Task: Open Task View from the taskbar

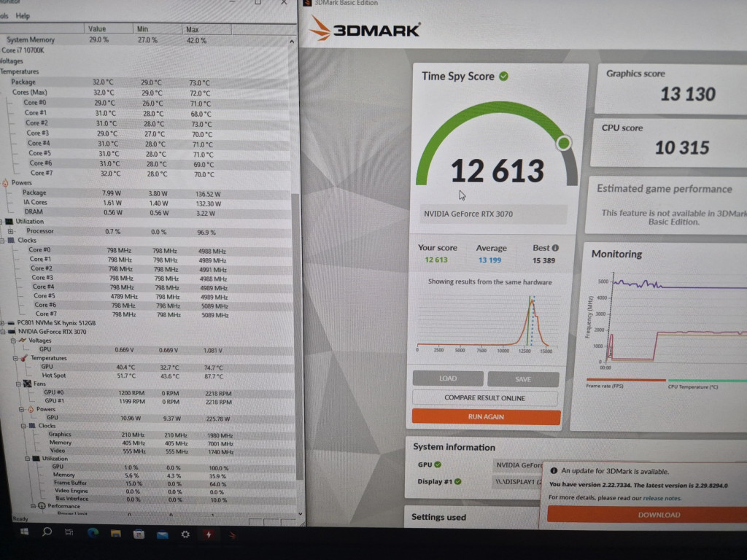Action: [69, 532]
